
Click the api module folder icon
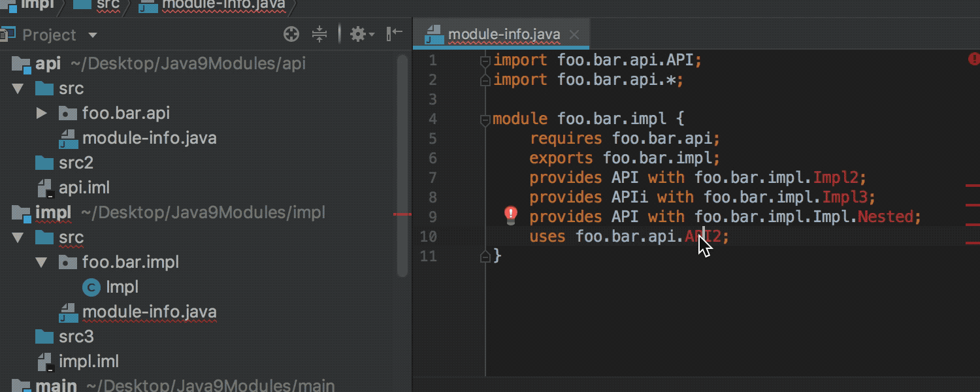pyautogui.click(x=22, y=63)
